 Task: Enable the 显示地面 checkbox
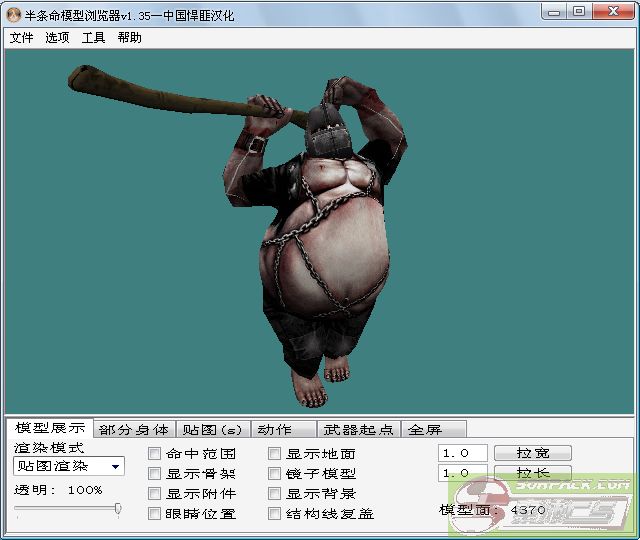275,454
